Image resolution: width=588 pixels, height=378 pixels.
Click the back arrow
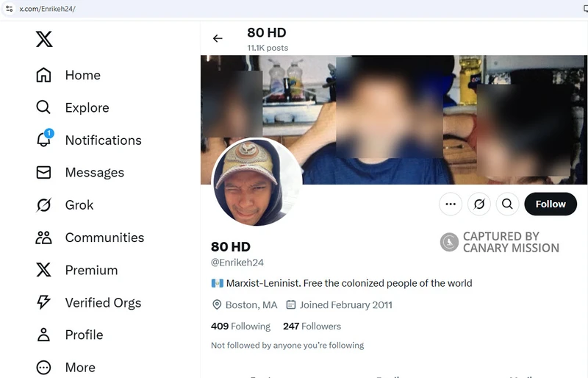point(218,39)
